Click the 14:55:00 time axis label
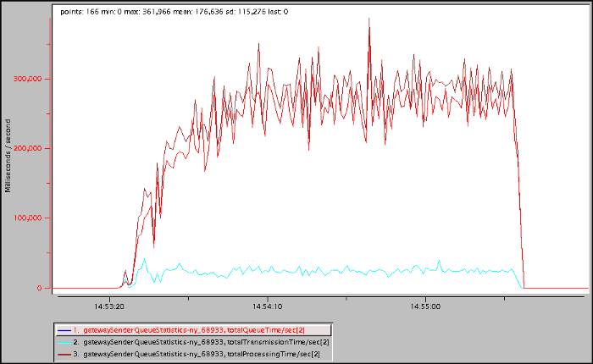This screenshot has width=593, height=364. pos(425,306)
